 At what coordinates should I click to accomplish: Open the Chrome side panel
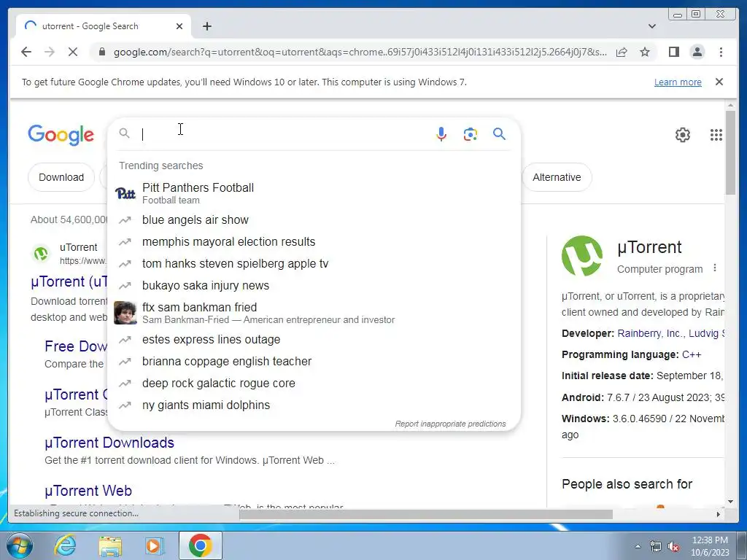673,52
